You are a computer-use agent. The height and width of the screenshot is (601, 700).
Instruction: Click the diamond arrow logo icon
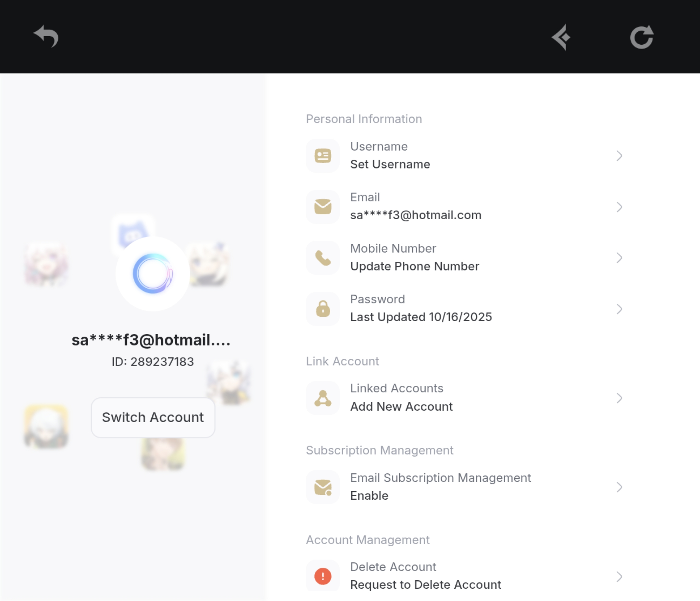[562, 37]
